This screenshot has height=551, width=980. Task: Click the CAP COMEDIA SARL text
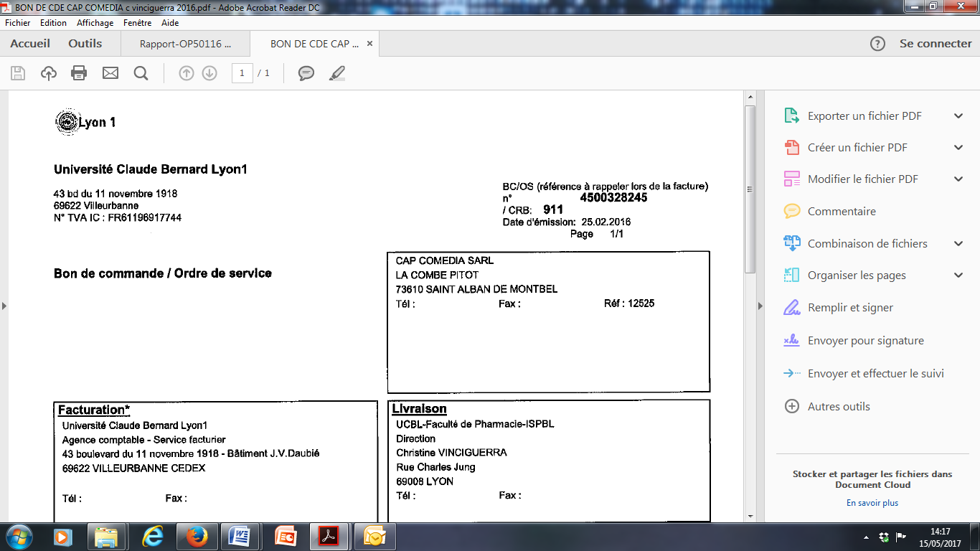445,260
